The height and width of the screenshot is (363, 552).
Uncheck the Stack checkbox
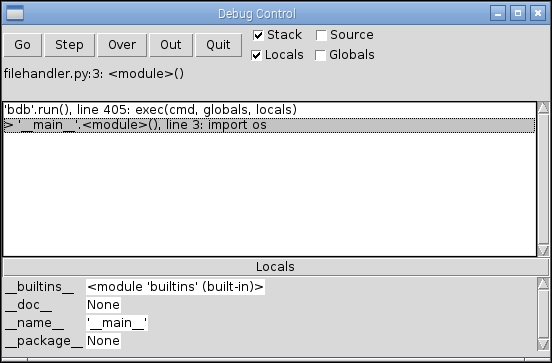tap(258, 35)
